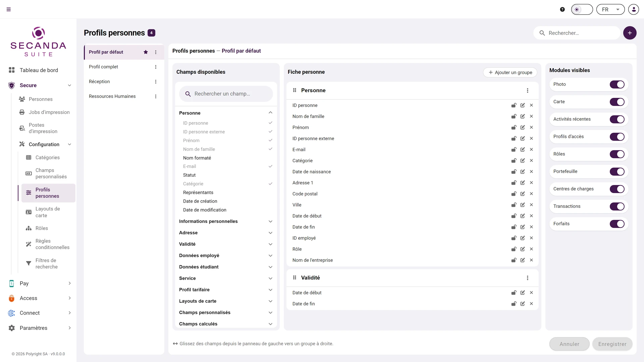Toggle Activités récentes visibility
The image size is (644, 362).
(x=617, y=119)
